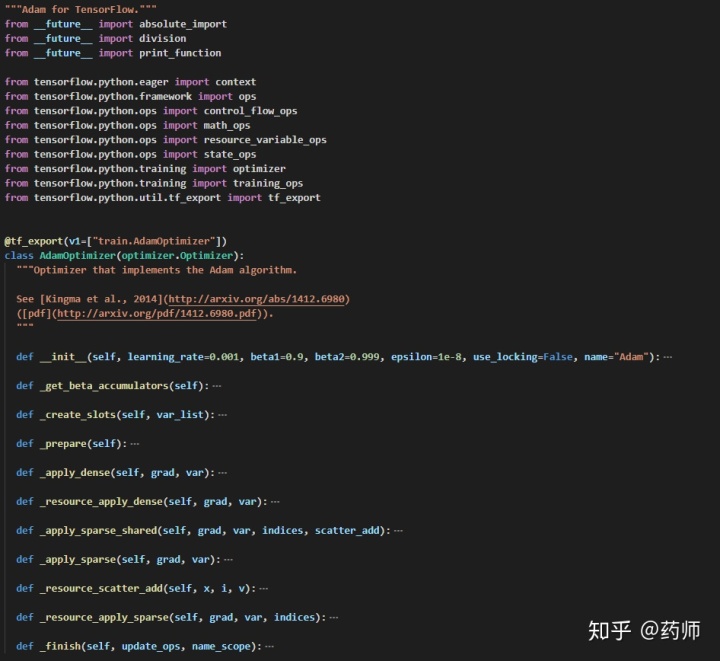Expand folded _get_beta_accumulators ellipsis

(217, 386)
